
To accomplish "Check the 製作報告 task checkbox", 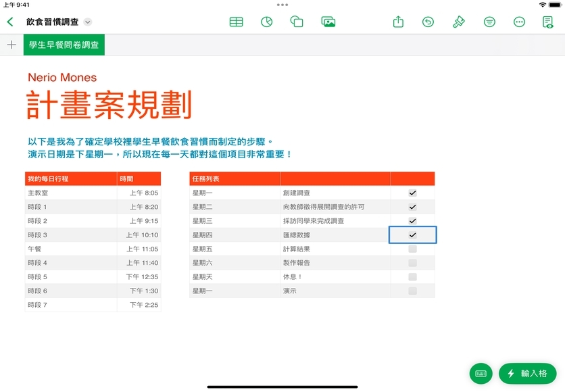I will pos(412,263).
